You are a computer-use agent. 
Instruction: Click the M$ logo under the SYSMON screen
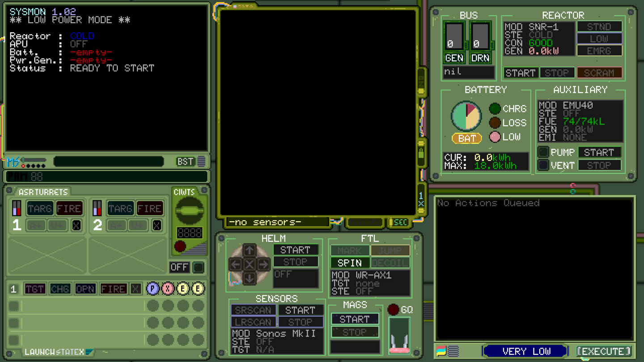click(13, 161)
